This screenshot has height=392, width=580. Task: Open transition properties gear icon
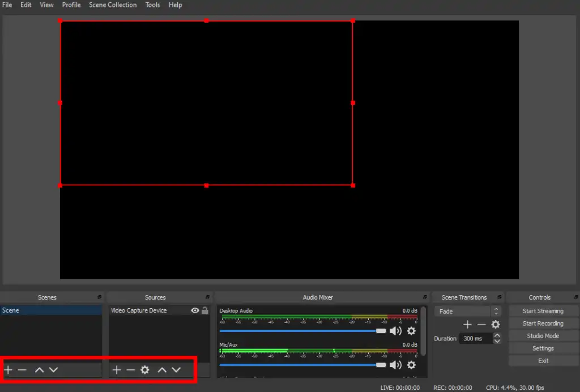coord(496,325)
